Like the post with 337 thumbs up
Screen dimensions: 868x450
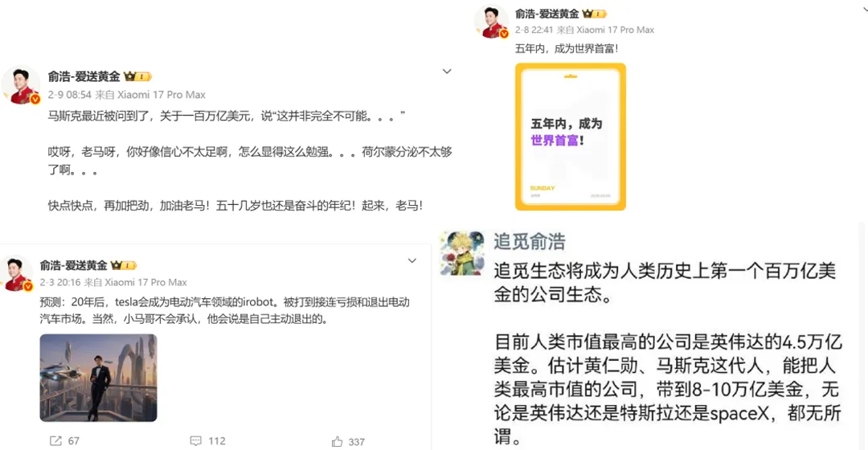coord(337,441)
